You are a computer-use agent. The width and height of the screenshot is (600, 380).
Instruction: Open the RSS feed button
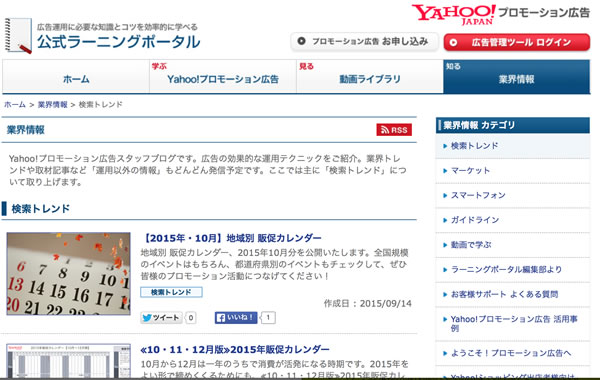point(394,130)
